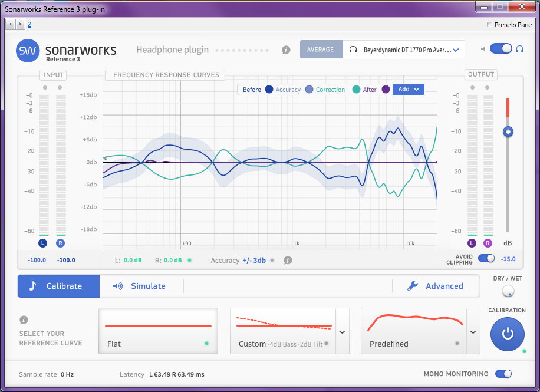Open info icon beside Headphone plugin title

tap(286, 50)
